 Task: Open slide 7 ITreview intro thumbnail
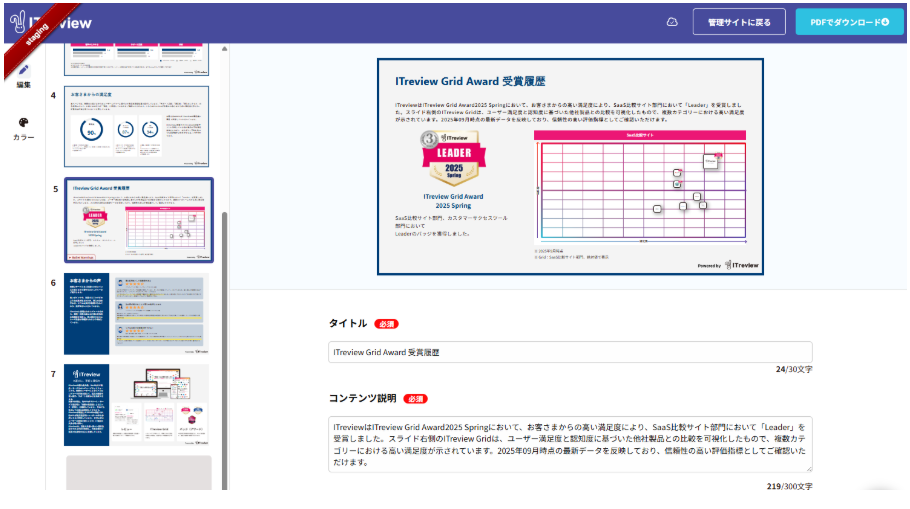pyautogui.click(x=137, y=404)
